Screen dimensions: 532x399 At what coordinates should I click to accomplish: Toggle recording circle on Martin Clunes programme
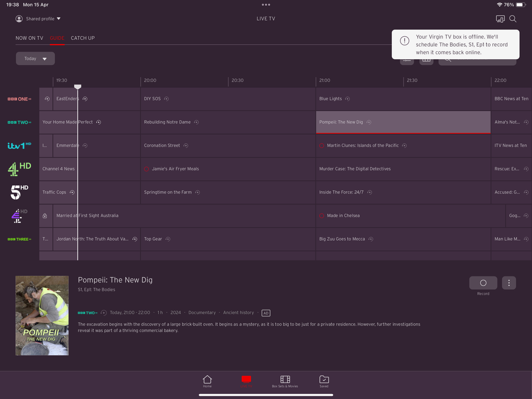322,145
